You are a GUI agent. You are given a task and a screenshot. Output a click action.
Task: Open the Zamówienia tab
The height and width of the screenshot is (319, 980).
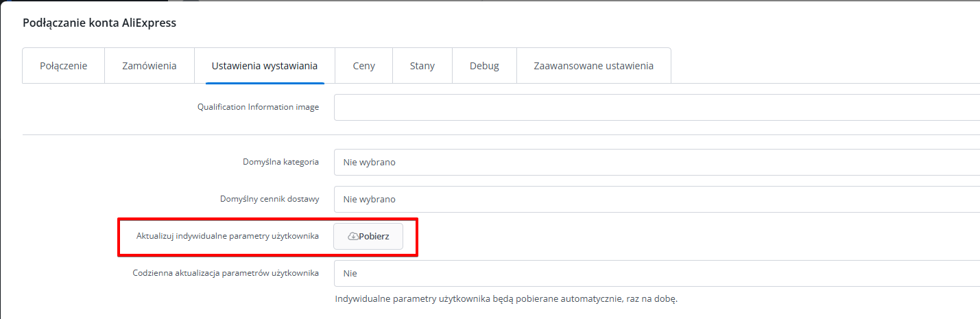pos(150,66)
